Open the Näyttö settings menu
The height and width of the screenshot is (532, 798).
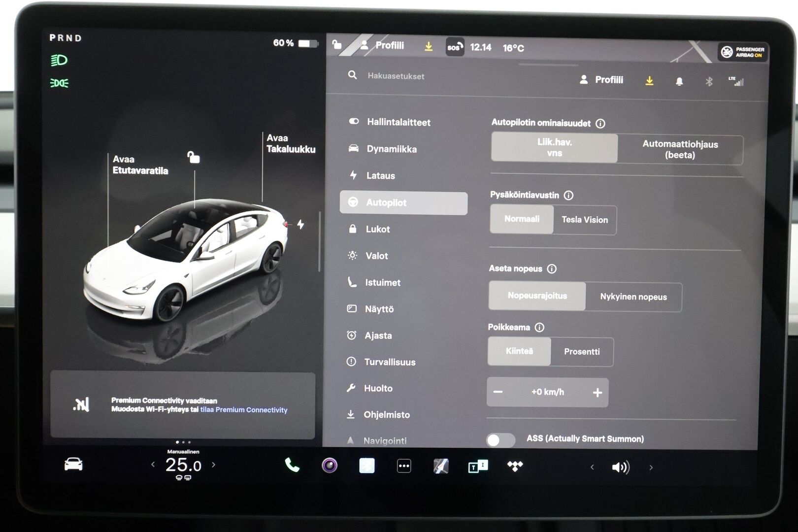[x=371, y=309]
